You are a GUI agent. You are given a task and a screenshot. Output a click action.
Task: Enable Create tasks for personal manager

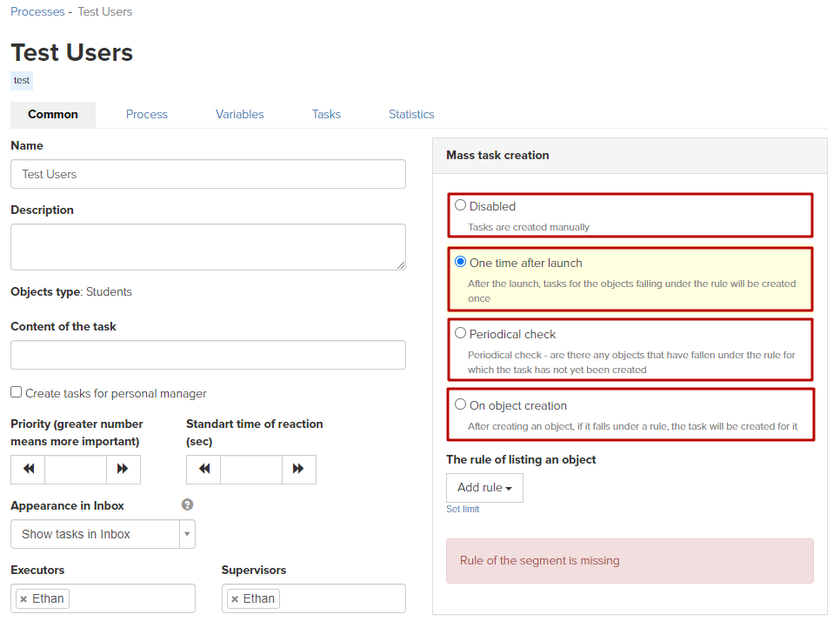pos(16,392)
